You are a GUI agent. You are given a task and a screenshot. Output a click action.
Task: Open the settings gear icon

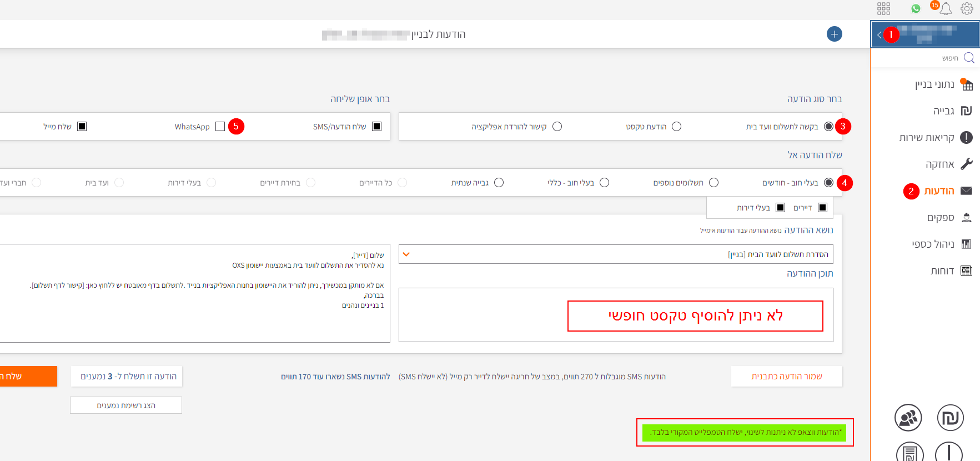tap(967, 8)
